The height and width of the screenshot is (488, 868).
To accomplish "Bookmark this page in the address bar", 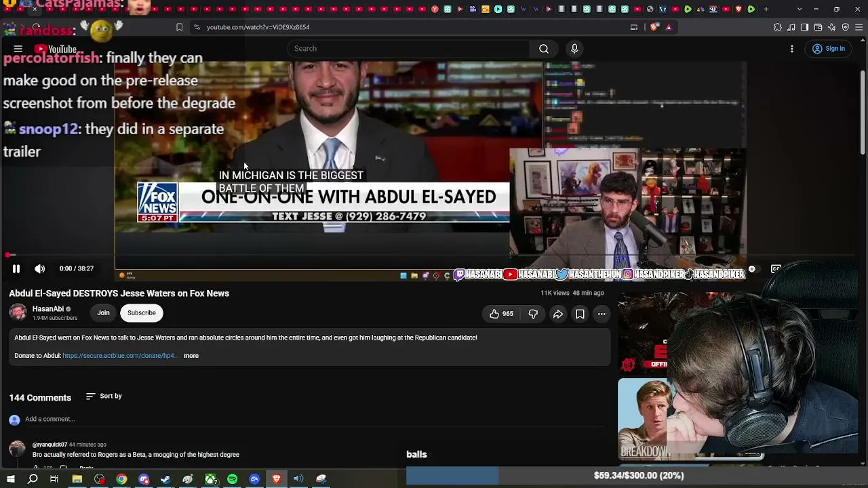I will point(179,27).
